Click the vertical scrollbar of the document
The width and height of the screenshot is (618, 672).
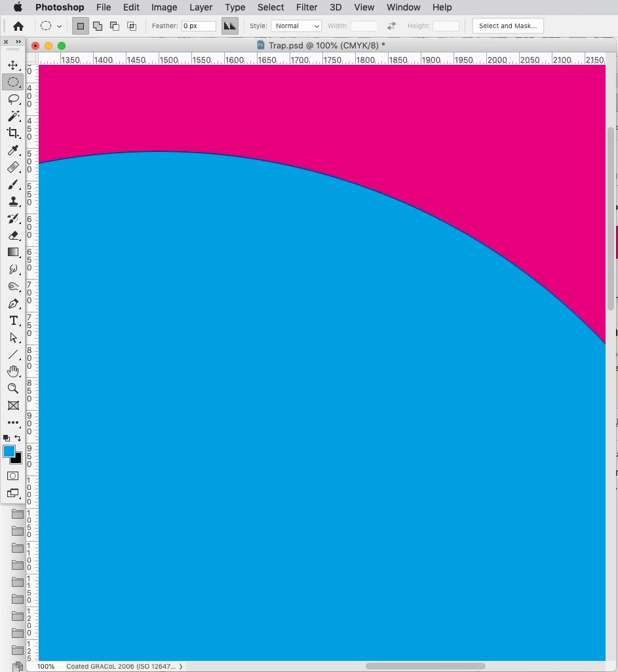(611, 219)
